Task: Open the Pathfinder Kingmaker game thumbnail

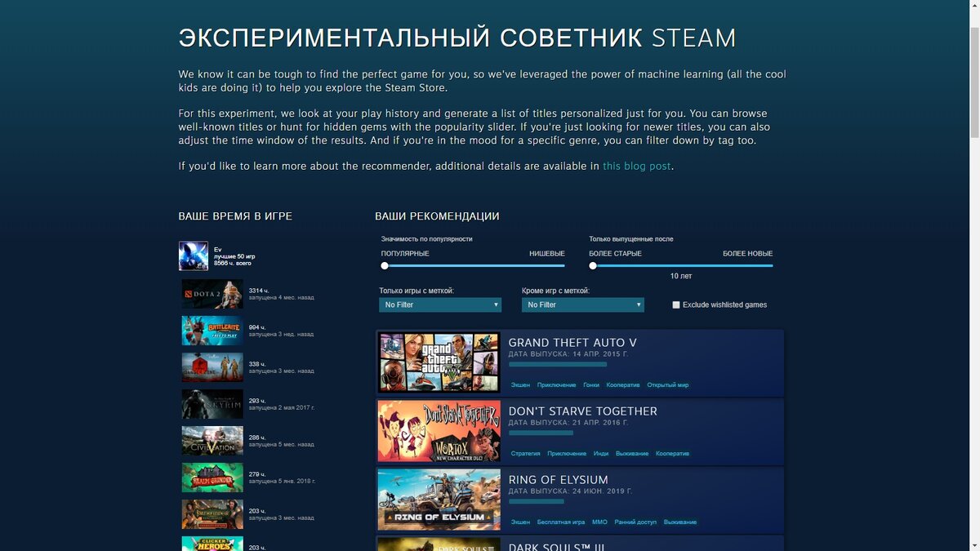Action: coord(212,514)
